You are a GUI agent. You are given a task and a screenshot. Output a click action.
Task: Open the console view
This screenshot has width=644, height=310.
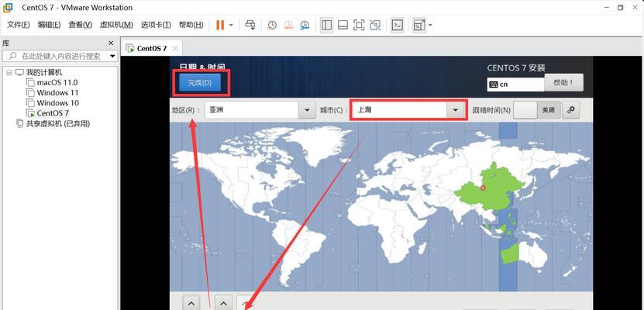pos(397,25)
